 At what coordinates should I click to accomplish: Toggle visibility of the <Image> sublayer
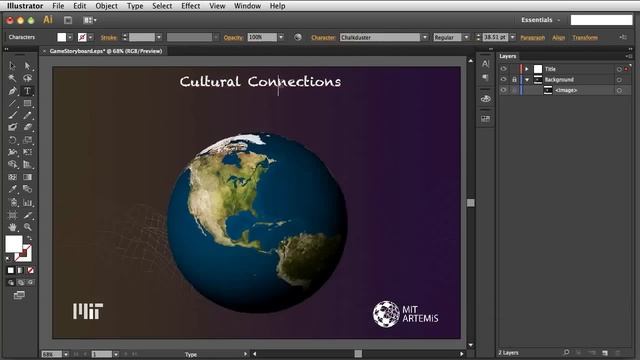[x=503, y=90]
